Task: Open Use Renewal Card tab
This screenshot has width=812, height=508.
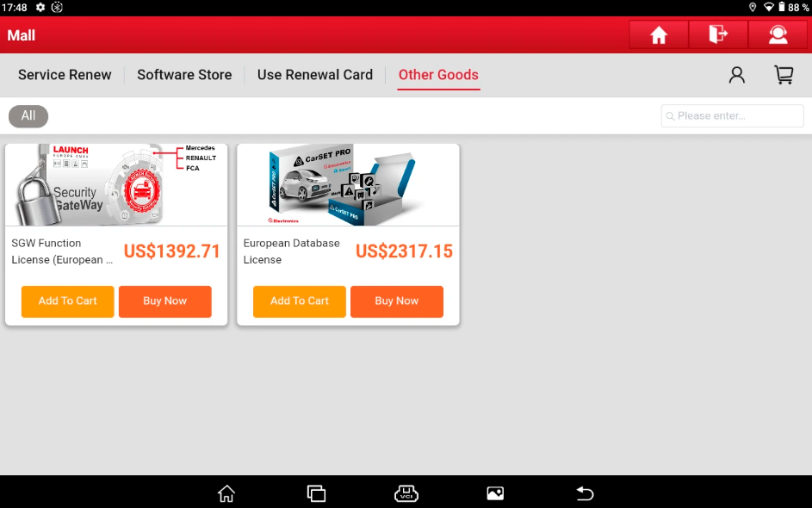Action: tap(315, 75)
